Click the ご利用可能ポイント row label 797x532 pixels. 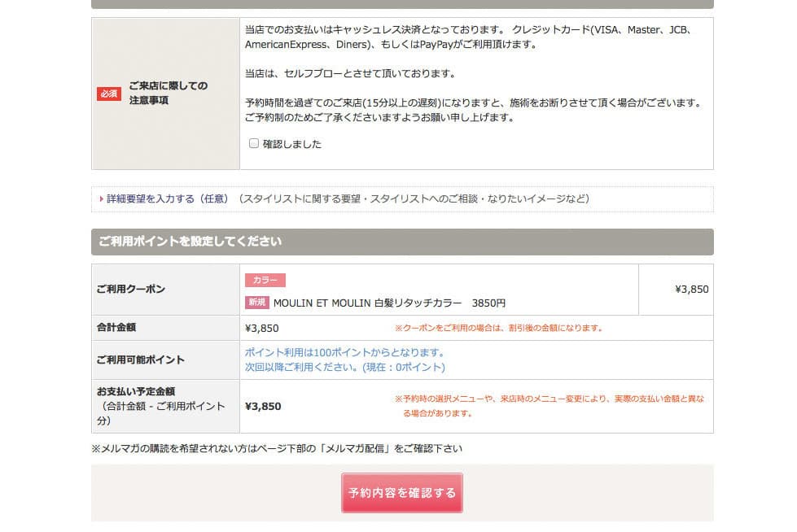141,360
